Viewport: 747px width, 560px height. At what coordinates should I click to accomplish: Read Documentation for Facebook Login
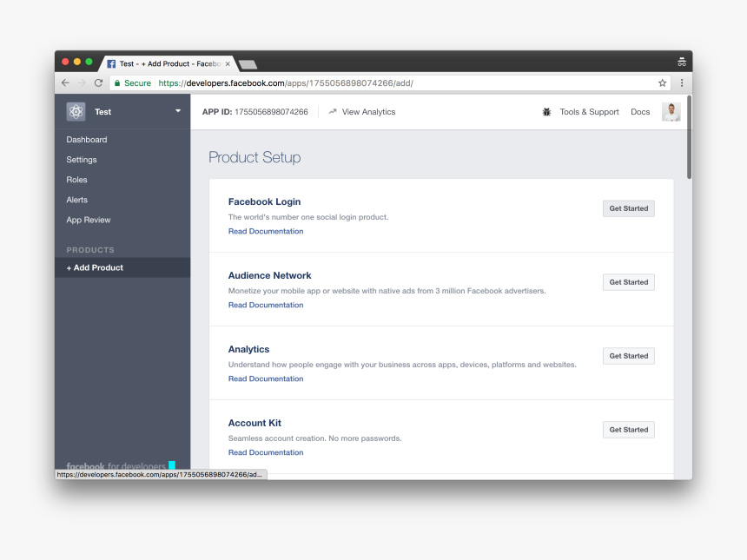tap(265, 232)
